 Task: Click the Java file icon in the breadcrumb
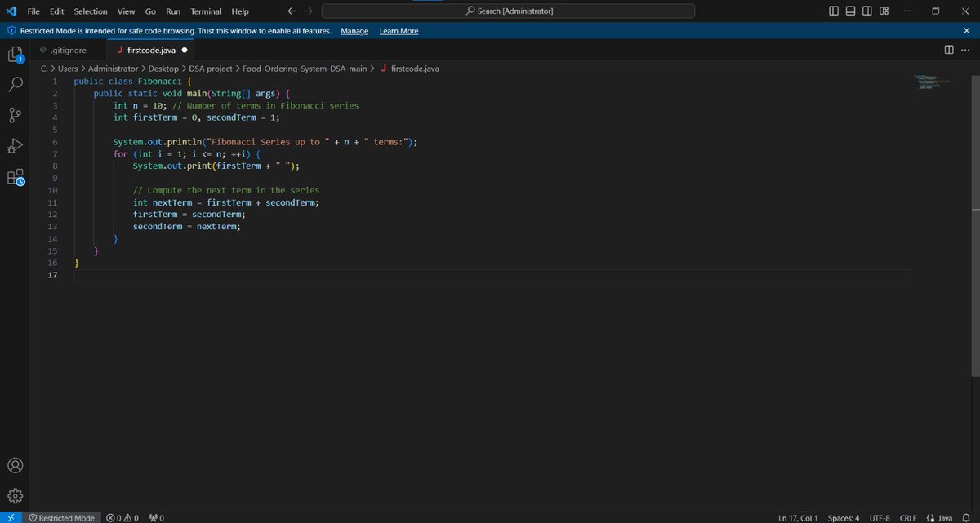tap(383, 69)
